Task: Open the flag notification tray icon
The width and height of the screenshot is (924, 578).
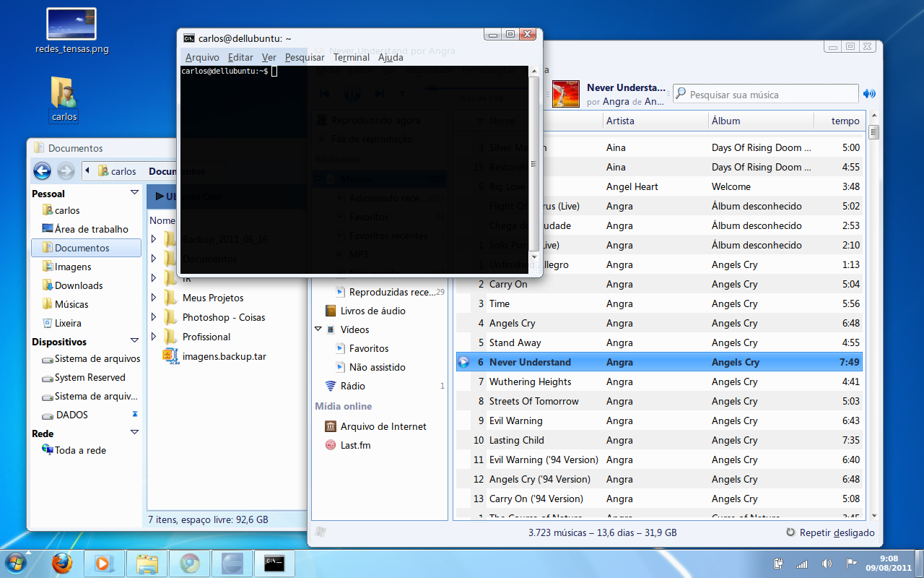Action: tap(851, 564)
